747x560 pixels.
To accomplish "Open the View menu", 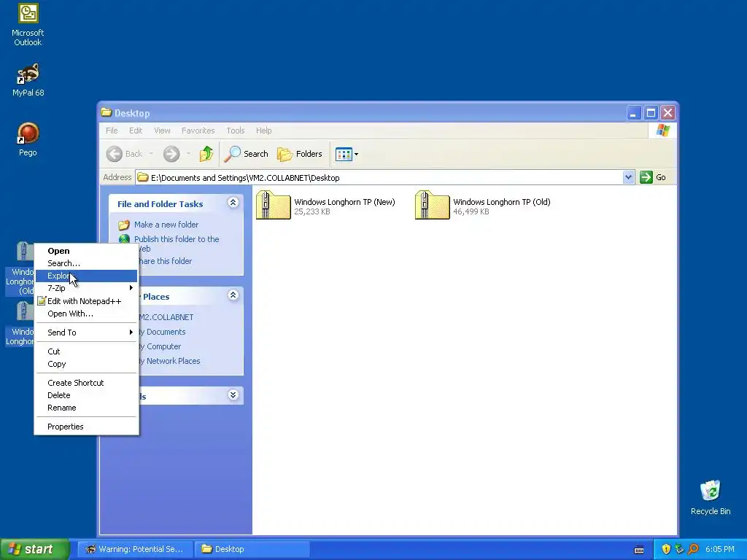I will [x=162, y=131].
